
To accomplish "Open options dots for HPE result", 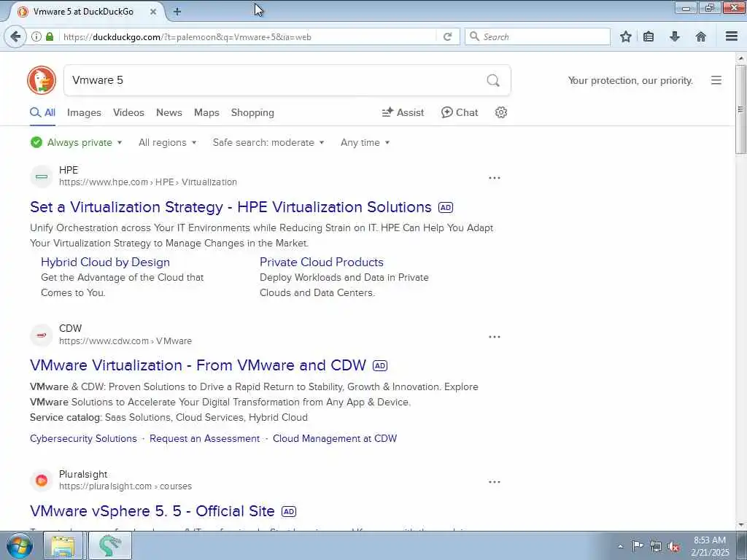I will (x=495, y=178).
